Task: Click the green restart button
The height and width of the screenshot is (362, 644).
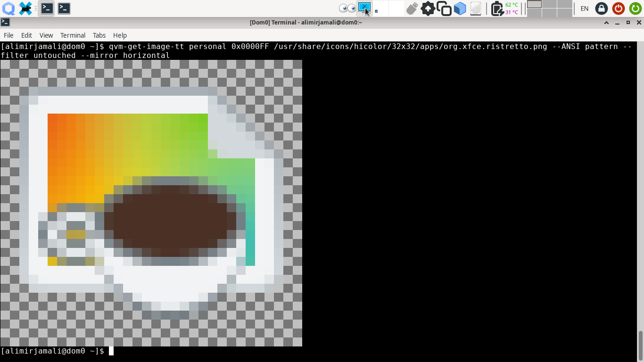Action: pos(635,8)
